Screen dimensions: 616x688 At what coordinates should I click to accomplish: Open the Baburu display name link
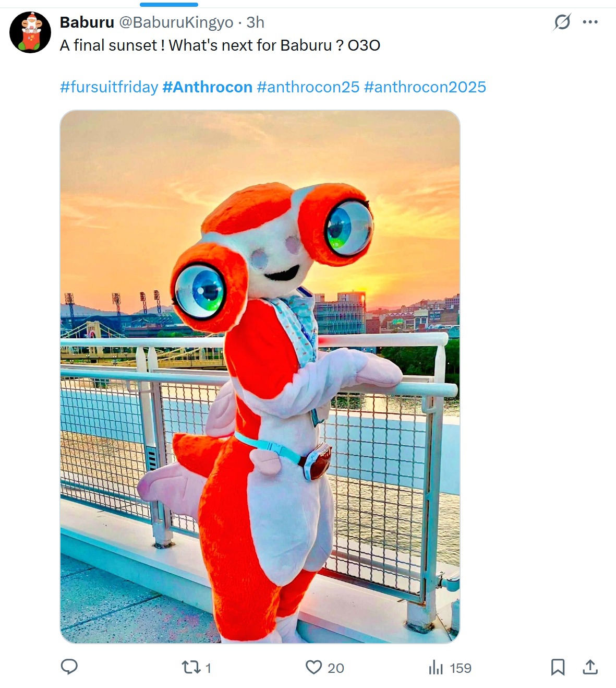click(x=87, y=22)
